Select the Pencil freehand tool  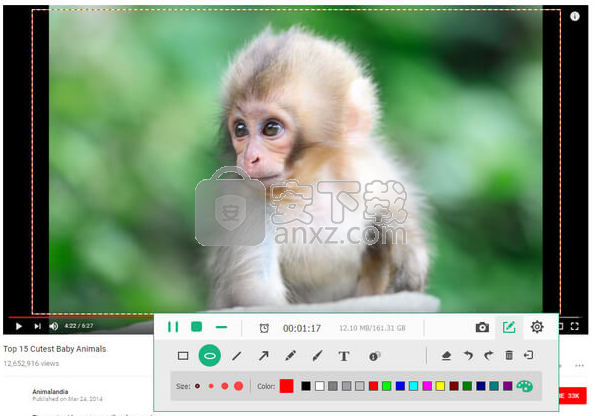pos(290,356)
